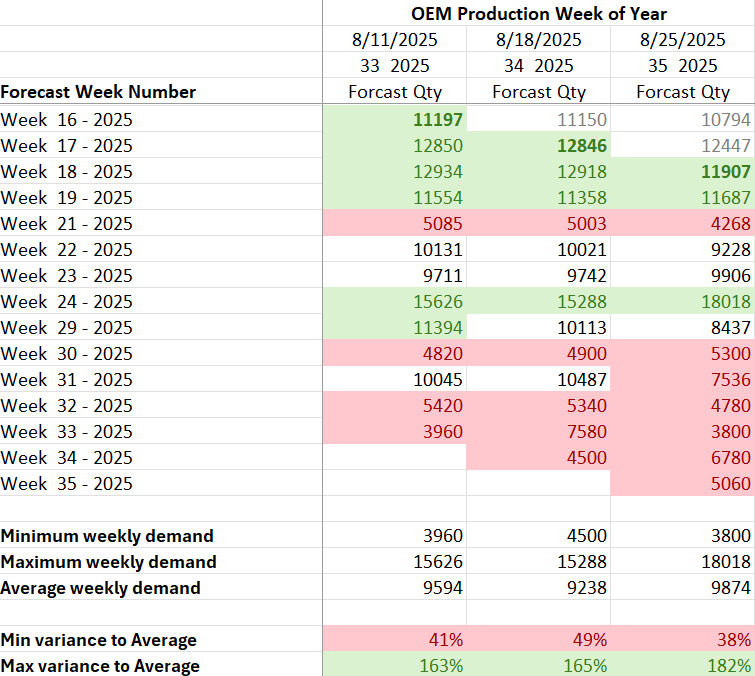755x676 pixels.
Task: Click the Max variance to Average label
Action: [100, 666]
